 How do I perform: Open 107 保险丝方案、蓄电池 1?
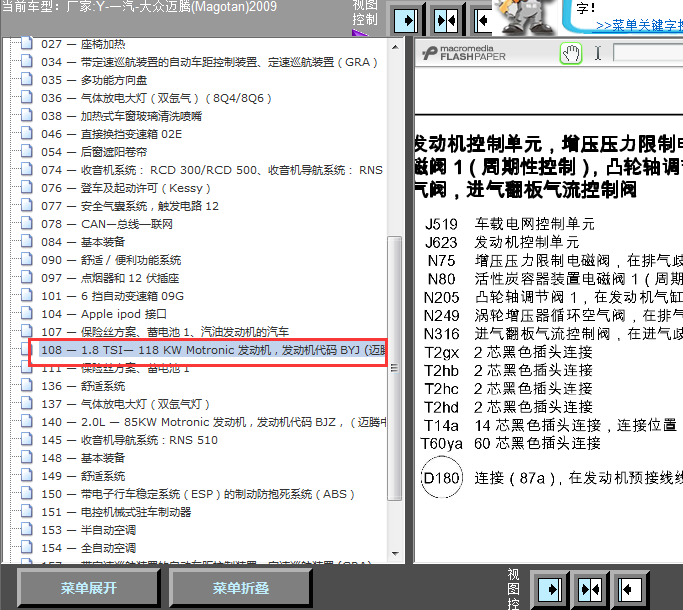click(165, 332)
